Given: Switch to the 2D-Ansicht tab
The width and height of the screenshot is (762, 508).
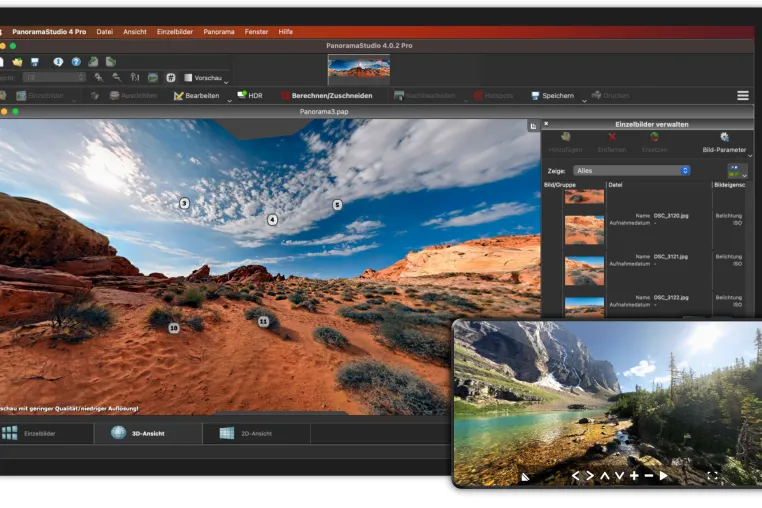Looking at the screenshot, I should point(256,433).
